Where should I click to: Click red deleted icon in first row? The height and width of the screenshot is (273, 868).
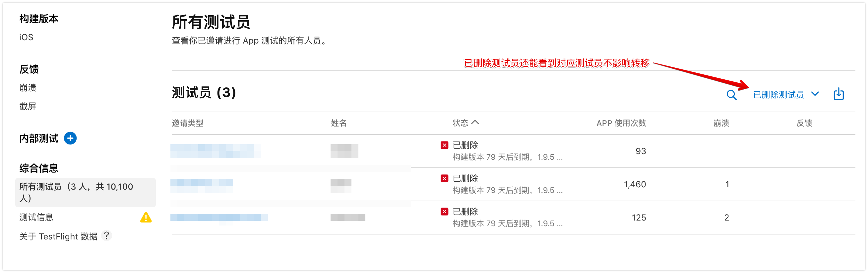tap(445, 145)
